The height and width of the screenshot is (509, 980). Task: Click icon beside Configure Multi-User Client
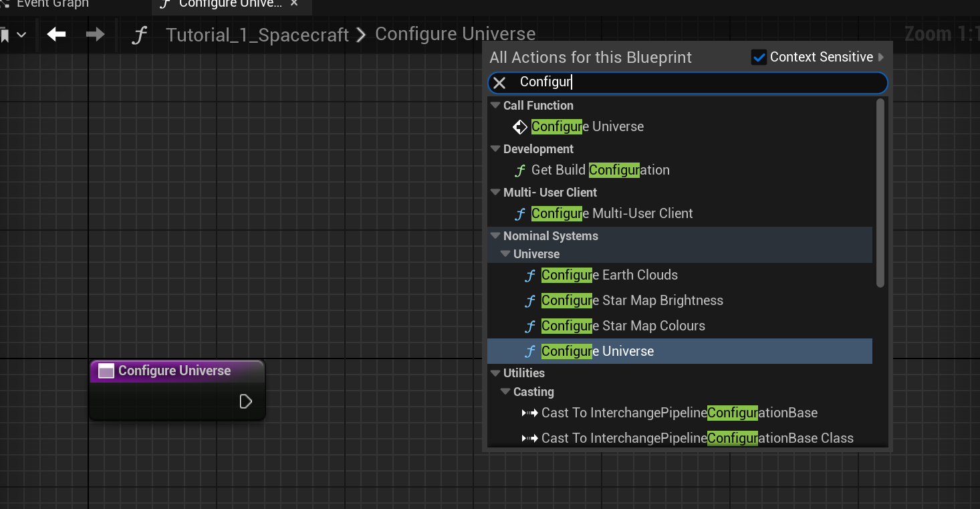[x=520, y=214]
